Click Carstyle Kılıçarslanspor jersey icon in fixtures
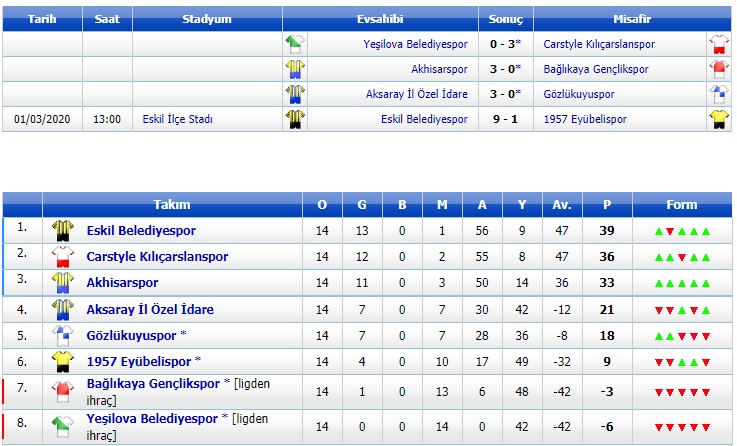The image size is (737, 446). (x=719, y=44)
